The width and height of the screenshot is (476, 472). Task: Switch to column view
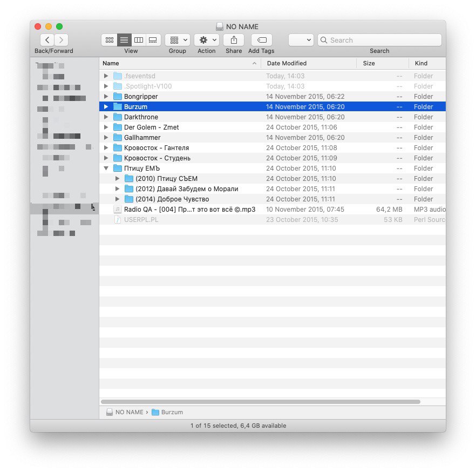139,40
